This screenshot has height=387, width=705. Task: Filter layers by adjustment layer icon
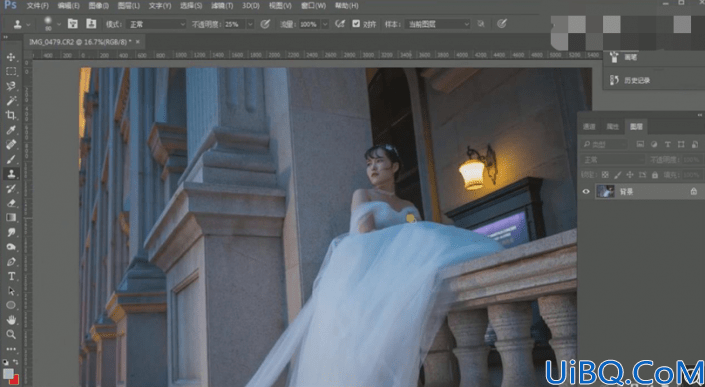[654, 144]
